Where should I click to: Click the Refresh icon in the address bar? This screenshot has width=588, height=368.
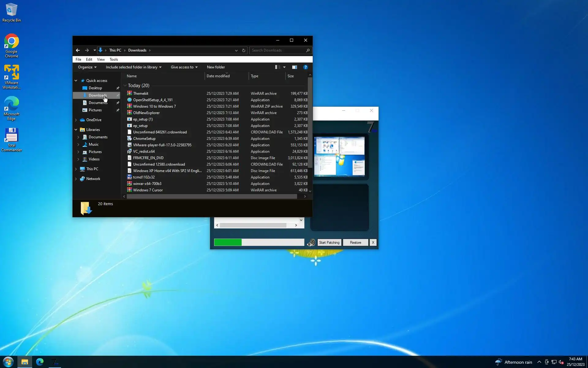click(x=244, y=50)
